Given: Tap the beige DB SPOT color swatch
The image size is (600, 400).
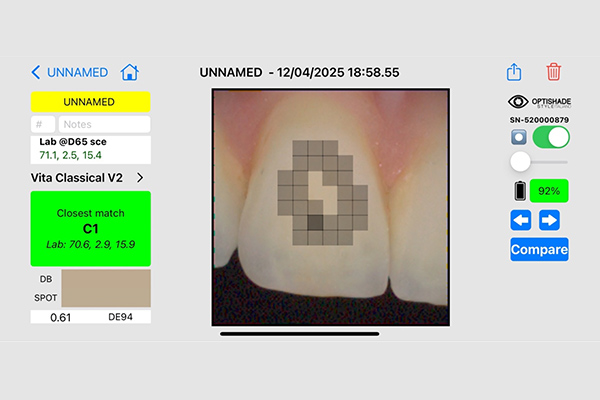Looking at the screenshot, I should [x=105, y=288].
